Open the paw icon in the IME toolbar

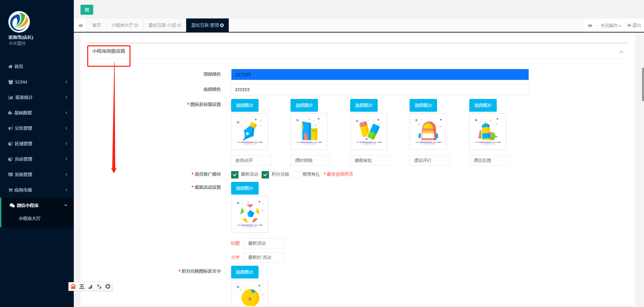[x=73, y=287]
